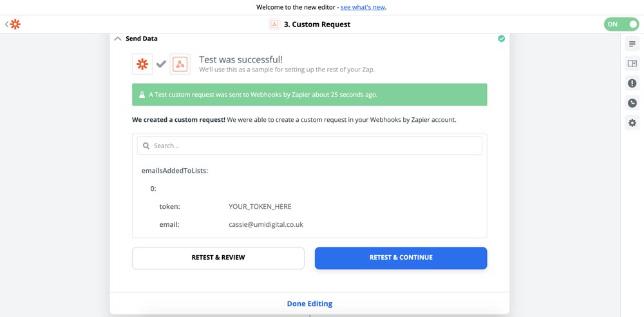Click the RETEST & REVIEW button
Viewport: 644px width, 317px height.
click(x=218, y=258)
